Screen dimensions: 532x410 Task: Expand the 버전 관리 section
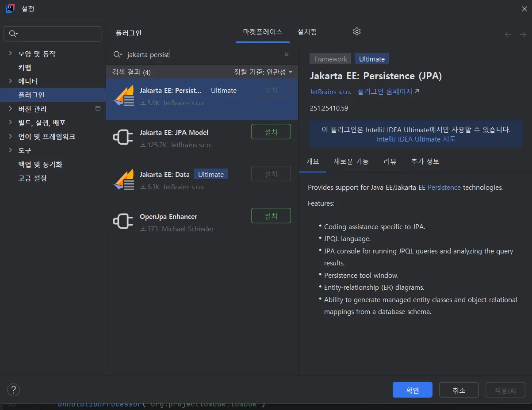pos(10,109)
